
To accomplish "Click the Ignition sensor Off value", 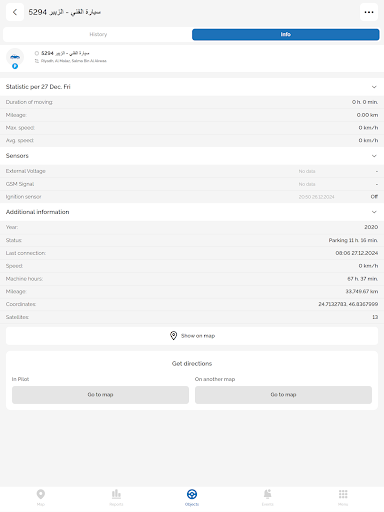I will [x=374, y=197].
